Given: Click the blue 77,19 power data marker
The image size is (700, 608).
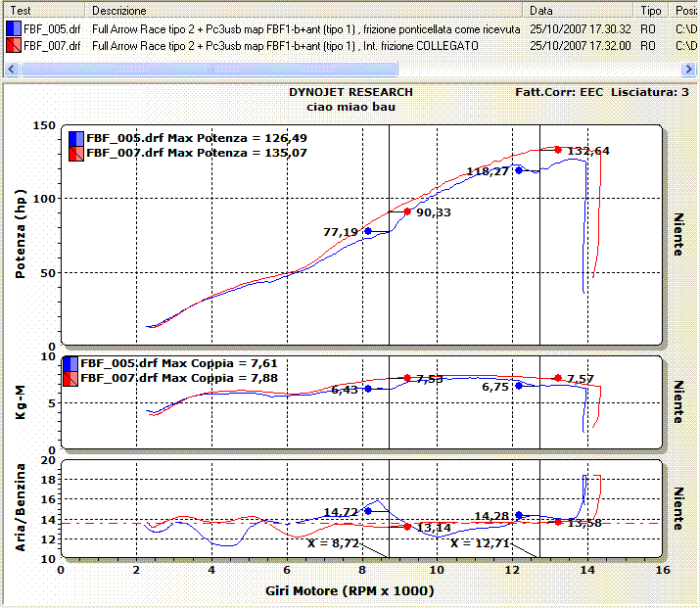Looking at the screenshot, I should [x=368, y=231].
